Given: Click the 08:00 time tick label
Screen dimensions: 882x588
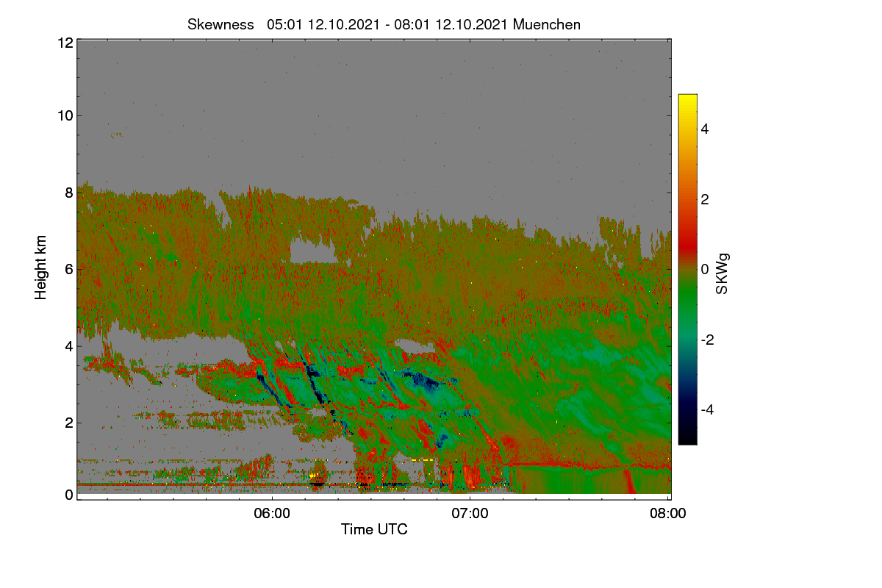Looking at the screenshot, I should (x=668, y=514).
